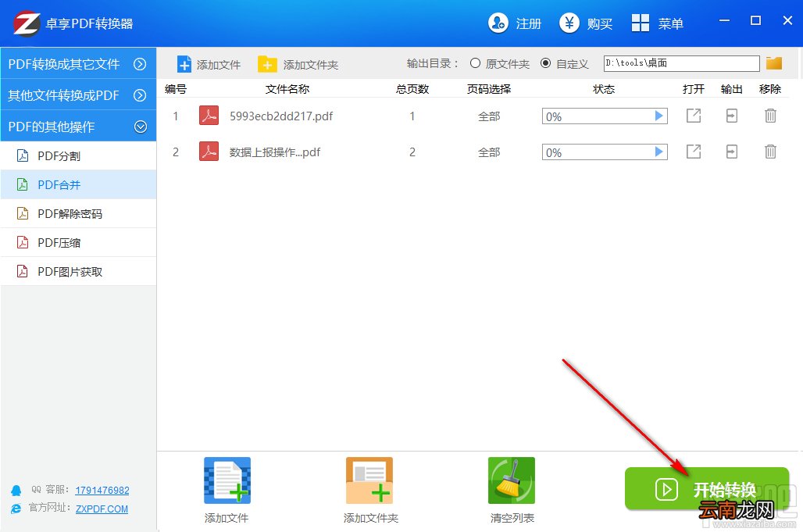803x532 pixels.
Task: Start conversion of 数据上报操作...pdf via play arrow
Action: click(x=659, y=152)
